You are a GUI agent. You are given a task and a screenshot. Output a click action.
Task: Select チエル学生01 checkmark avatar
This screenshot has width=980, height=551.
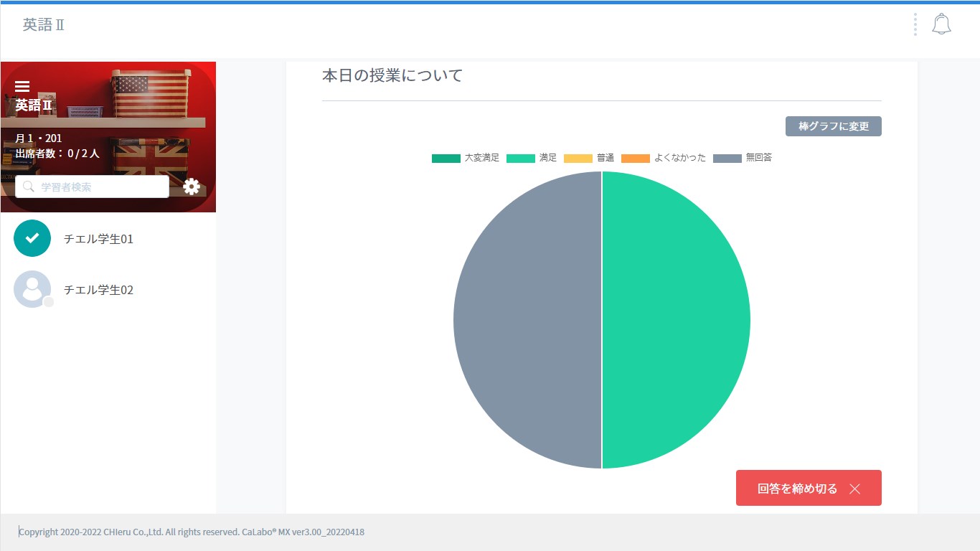(32, 238)
